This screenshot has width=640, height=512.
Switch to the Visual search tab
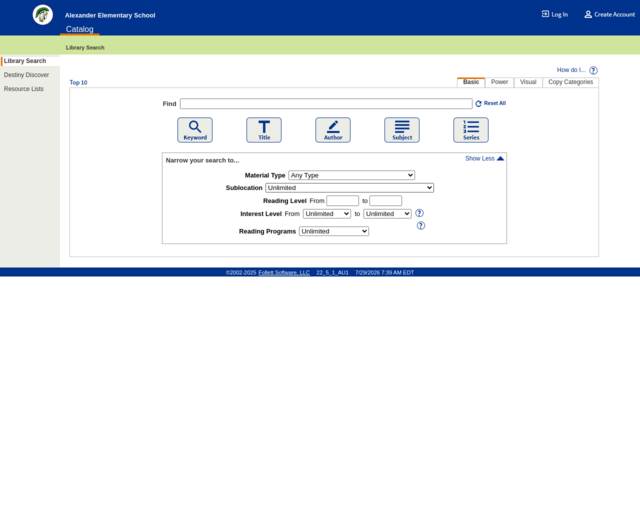click(528, 82)
